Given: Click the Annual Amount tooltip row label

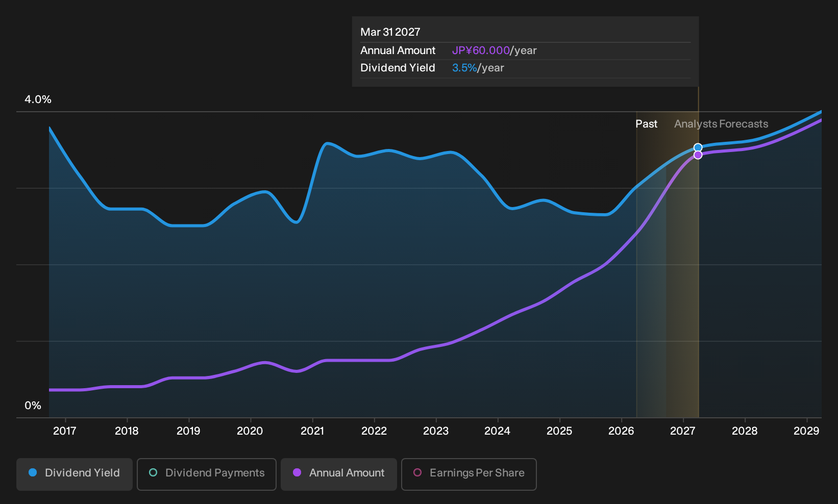Looking at the screenshot, I should [398, 51].
